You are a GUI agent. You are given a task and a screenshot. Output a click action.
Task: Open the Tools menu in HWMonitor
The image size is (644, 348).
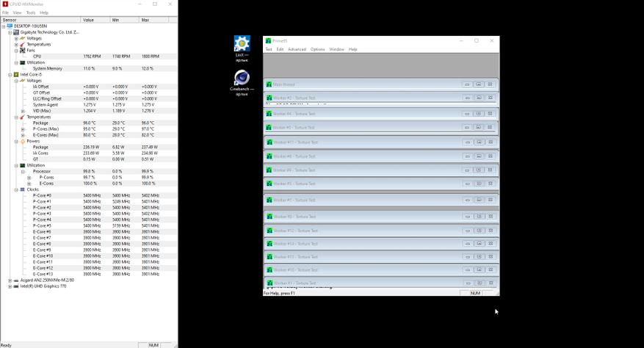pos(31,12)
